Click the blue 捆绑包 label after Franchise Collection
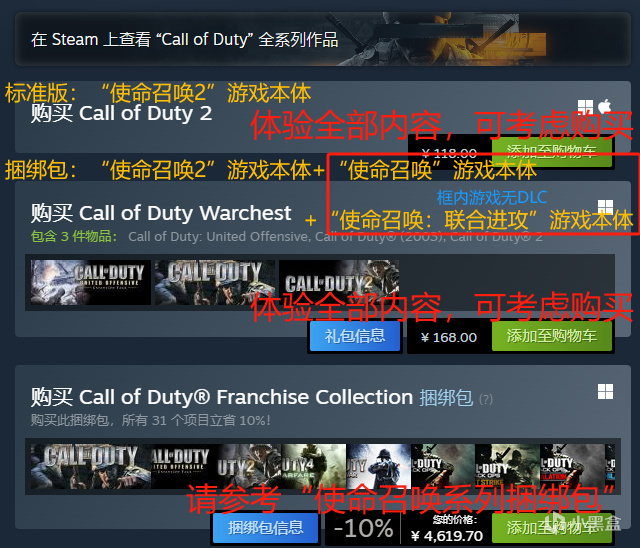The width and height of the screenshot is (640, 548). [446, 398]
